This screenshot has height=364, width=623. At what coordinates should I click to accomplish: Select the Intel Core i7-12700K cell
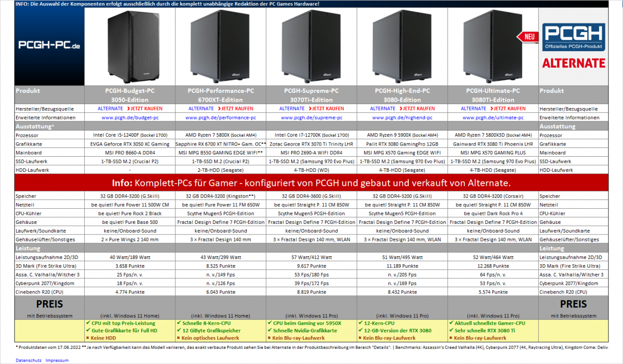[312, 135]
